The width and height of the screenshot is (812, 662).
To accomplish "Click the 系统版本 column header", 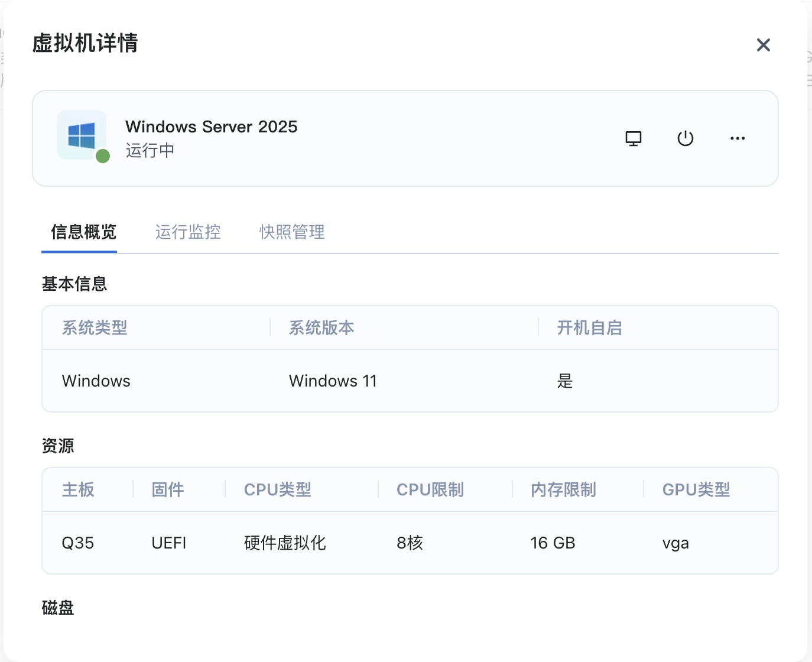I will (321, 327).
